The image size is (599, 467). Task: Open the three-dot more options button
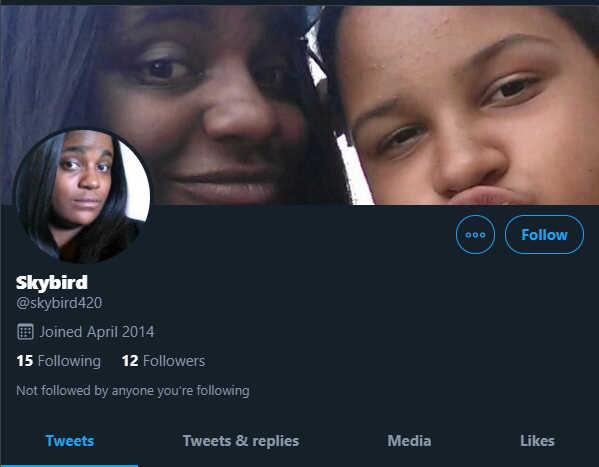(x=475, y=235)
